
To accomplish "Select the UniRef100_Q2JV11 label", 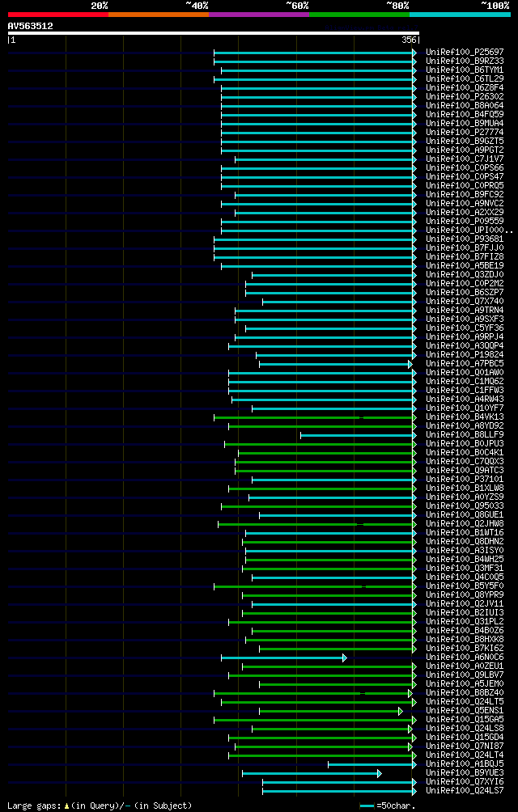I will click(465, 604).
